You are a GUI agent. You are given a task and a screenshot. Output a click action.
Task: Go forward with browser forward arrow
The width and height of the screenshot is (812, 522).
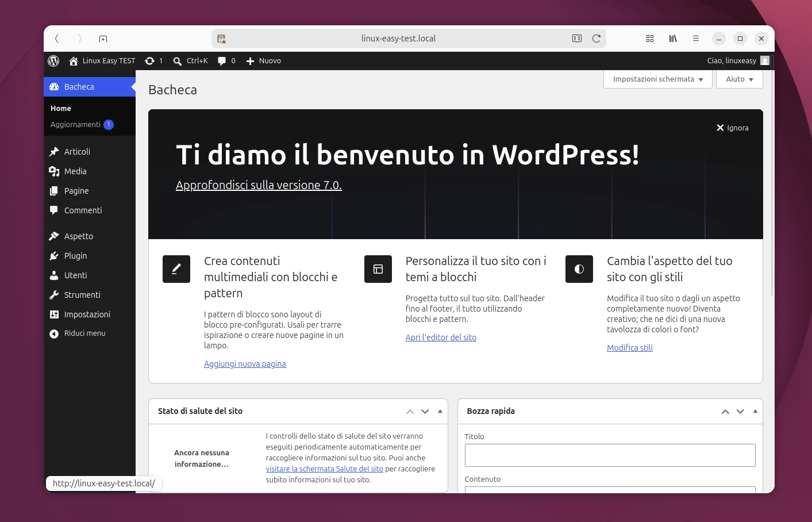(x=80, y=39)
